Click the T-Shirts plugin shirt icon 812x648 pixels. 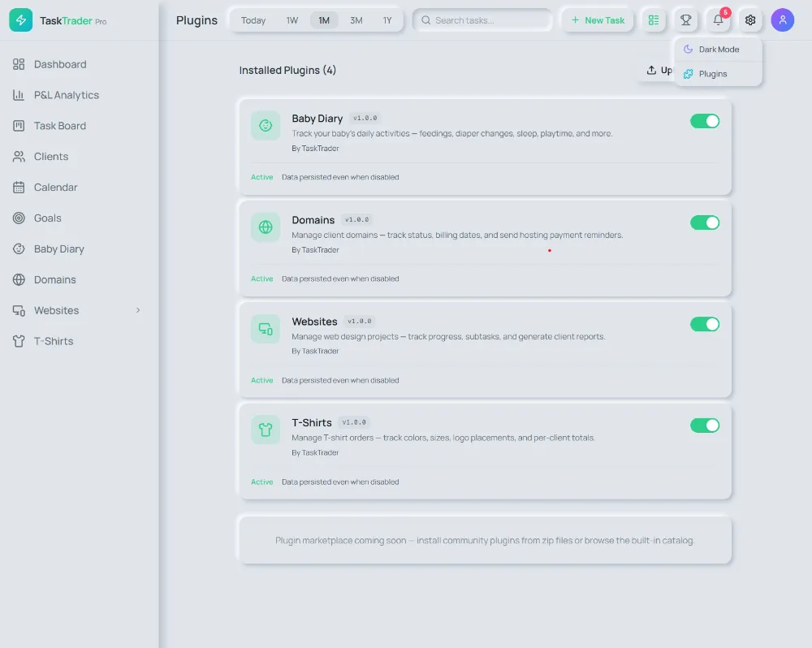pyautogui.click(x=266, y=430)
